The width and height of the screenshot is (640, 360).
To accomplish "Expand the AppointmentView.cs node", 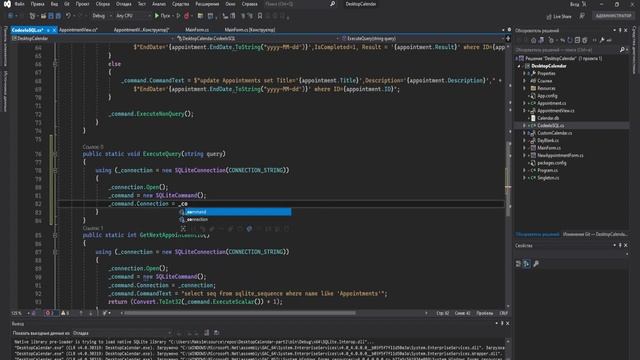I will click(524, 111).
